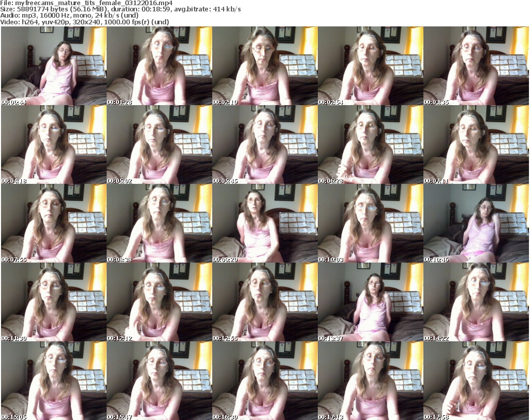Click the Video h264 info line

tap(82, 22)
